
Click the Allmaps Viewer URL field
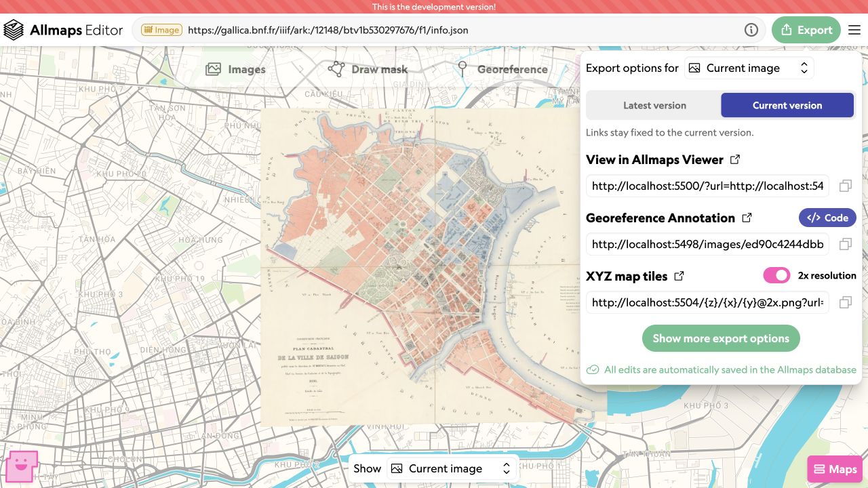coord(707,186)
